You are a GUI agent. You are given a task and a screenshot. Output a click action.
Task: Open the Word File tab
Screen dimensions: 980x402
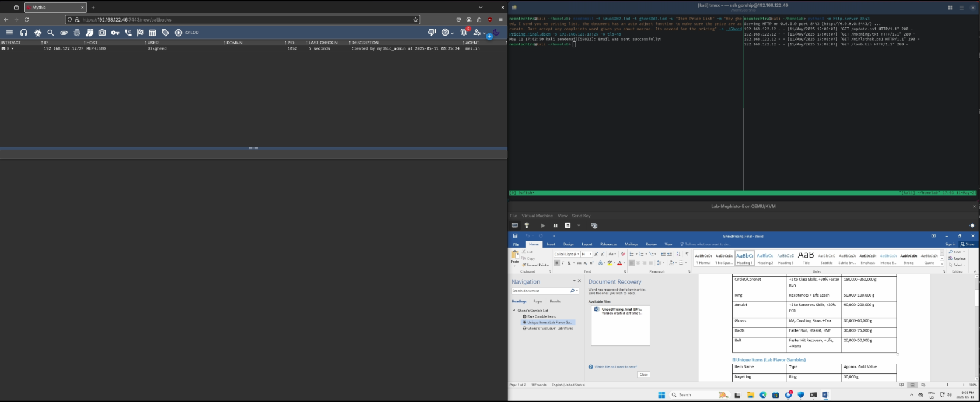pos(516,244)
